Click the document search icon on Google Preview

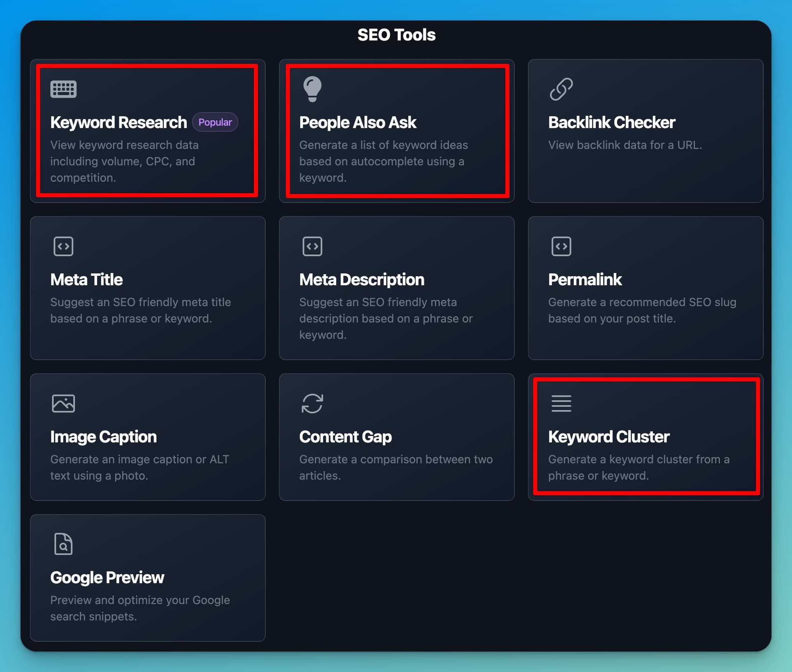coord(64,543)
